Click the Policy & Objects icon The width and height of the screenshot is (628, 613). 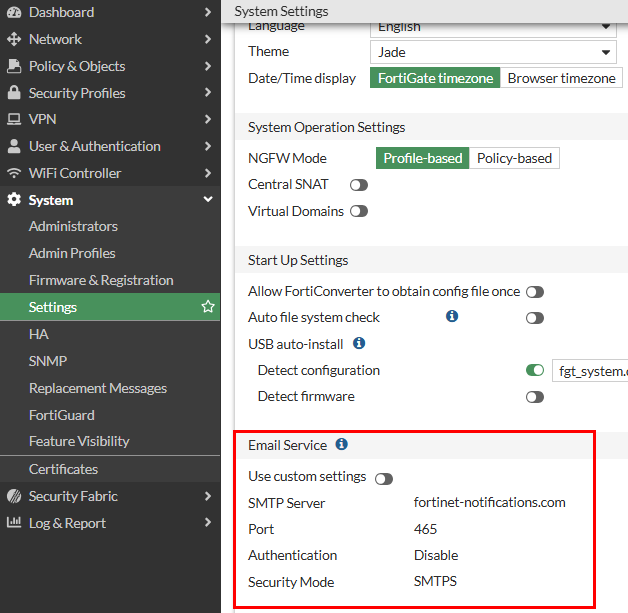pos(13,66)
